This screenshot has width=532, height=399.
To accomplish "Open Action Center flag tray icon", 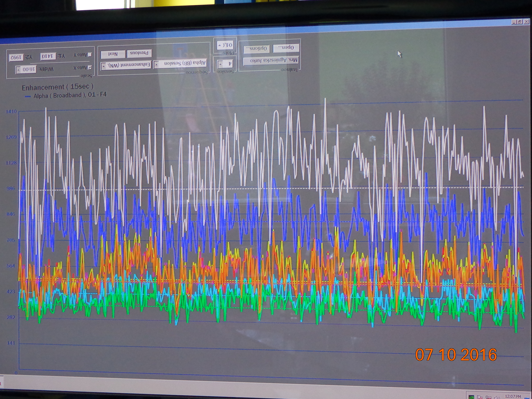I will pyautogui.click(x=480, y=397).
